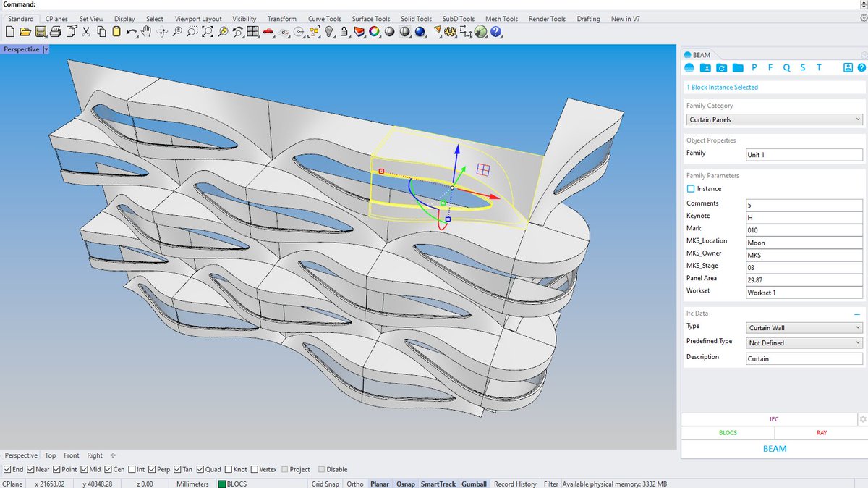Toggle the Point osnap checkbox
868x488 pixels.
pyautogui.click(x=56, y=469)
